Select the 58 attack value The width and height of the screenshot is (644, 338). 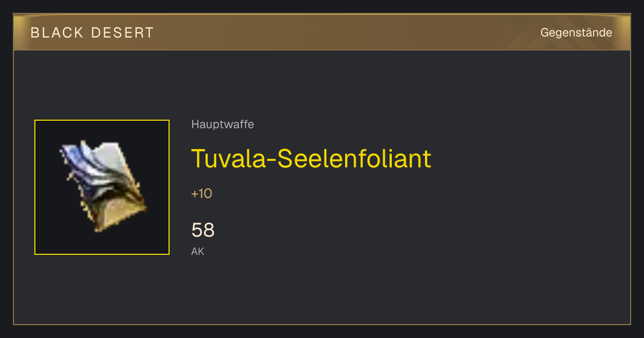click(x=203, y=230)
